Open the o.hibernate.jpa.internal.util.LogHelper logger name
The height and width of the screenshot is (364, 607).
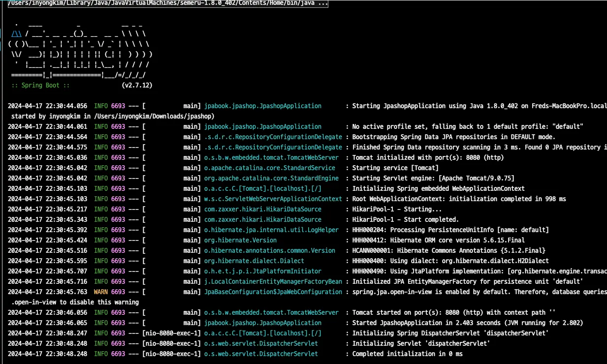(271, 230)
